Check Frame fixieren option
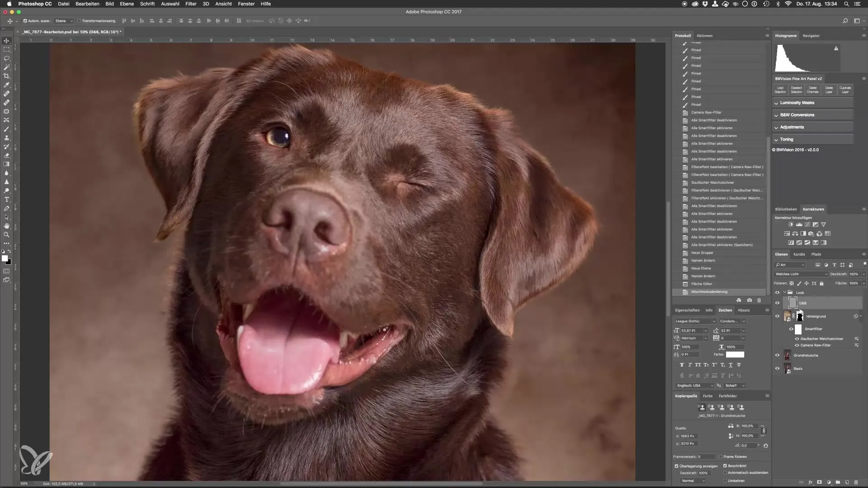 pos(721,457)
